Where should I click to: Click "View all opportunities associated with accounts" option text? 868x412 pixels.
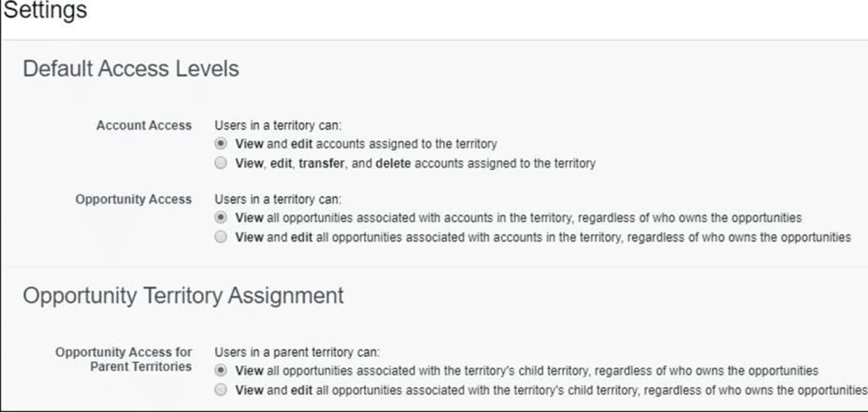(x=519, y=218)
